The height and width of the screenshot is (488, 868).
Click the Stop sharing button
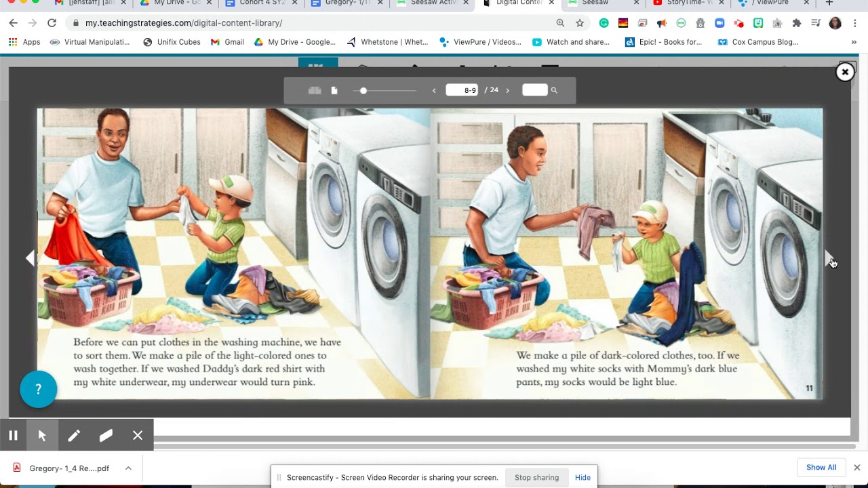click(536, 477)
